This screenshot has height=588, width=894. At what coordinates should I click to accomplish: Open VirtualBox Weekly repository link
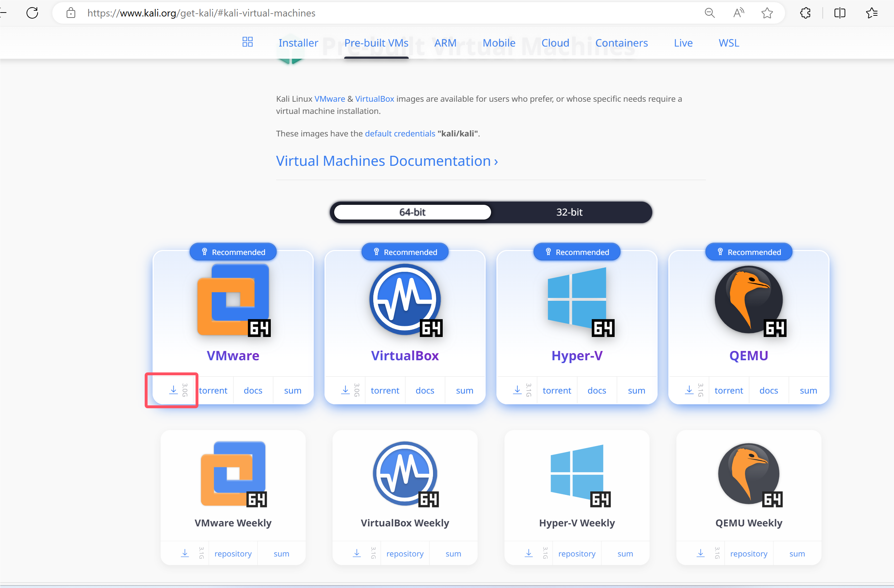point(404,554)
